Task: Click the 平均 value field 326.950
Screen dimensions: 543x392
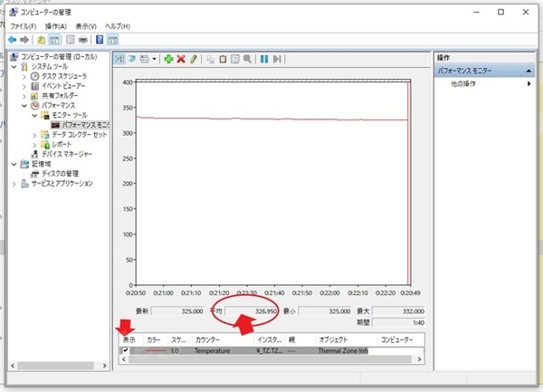Action: point(251,311)
